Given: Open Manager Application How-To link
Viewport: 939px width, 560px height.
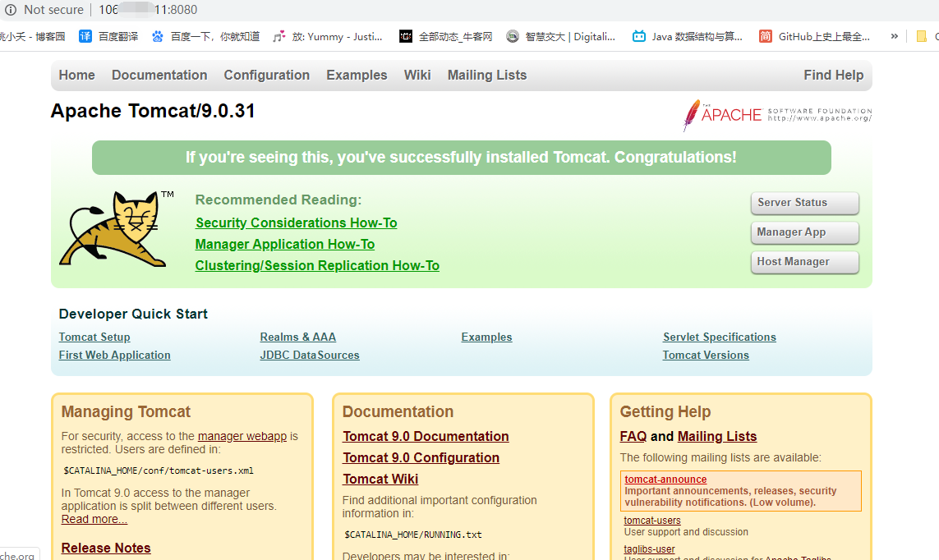Looking at the screenshot, I should point(285,244).
